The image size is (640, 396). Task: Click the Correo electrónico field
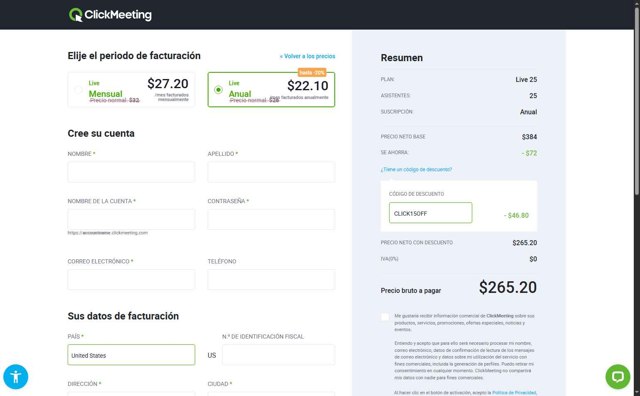click(131, 279)
